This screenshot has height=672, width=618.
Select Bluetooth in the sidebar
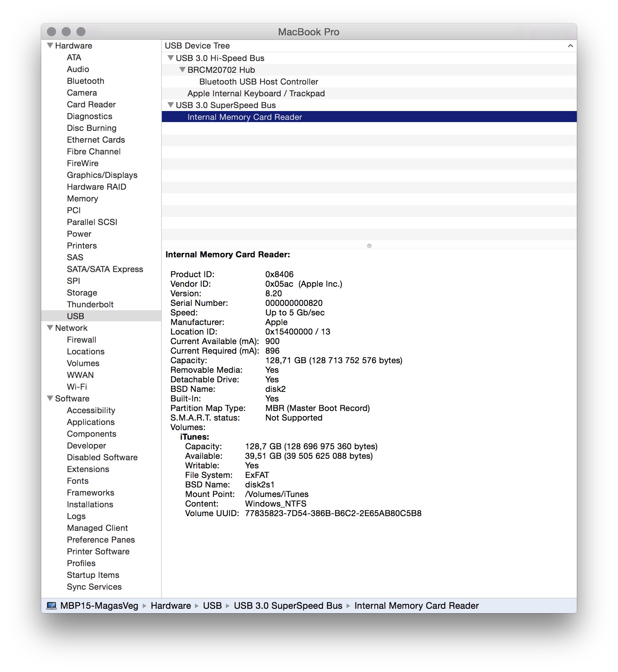tap(85, 81)
